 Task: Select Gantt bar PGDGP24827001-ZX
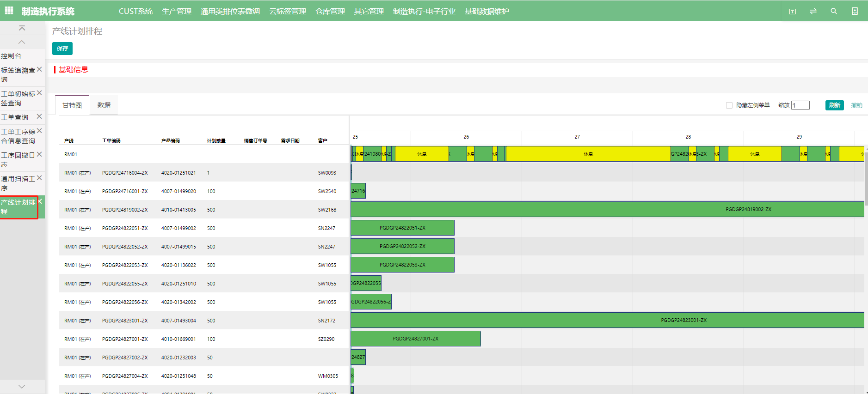[416, 339]
